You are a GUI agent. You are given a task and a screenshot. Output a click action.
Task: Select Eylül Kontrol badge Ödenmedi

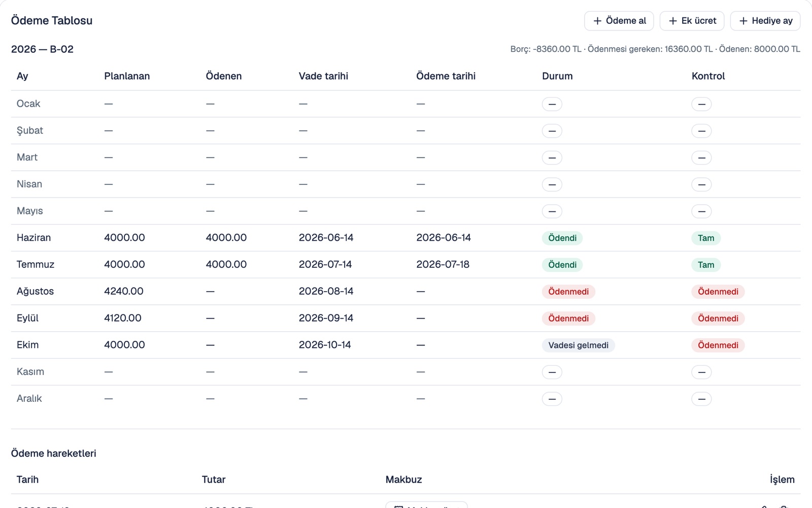pyautogui.click(x=718, y=319)
